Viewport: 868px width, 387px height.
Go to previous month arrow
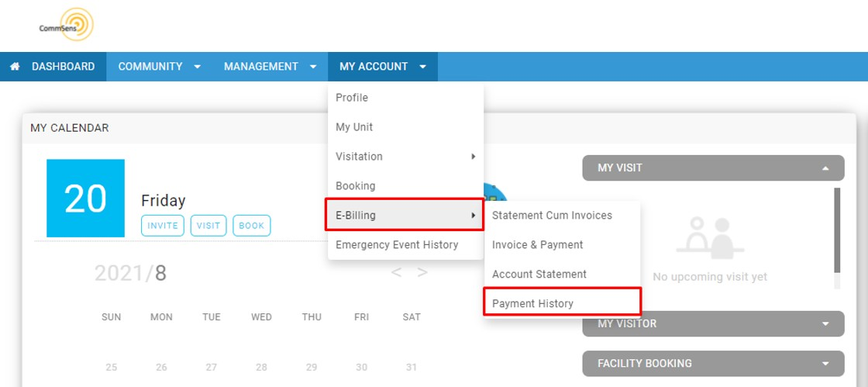coord(396,272)
